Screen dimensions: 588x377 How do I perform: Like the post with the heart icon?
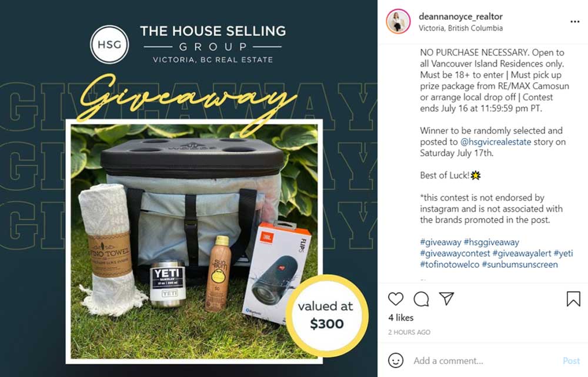pyautogui.click(x=396, y=299)
